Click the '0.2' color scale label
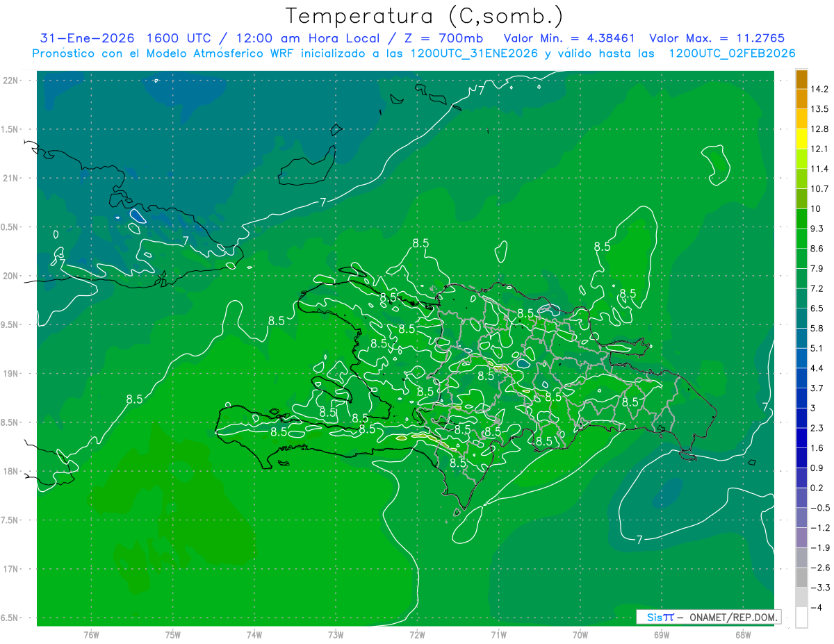The width and height of the screenshot is (834, 644). point(818,488)
